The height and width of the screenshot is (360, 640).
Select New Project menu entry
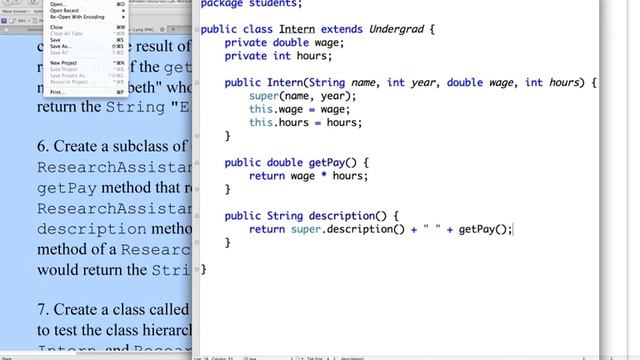tap(86, 63)
